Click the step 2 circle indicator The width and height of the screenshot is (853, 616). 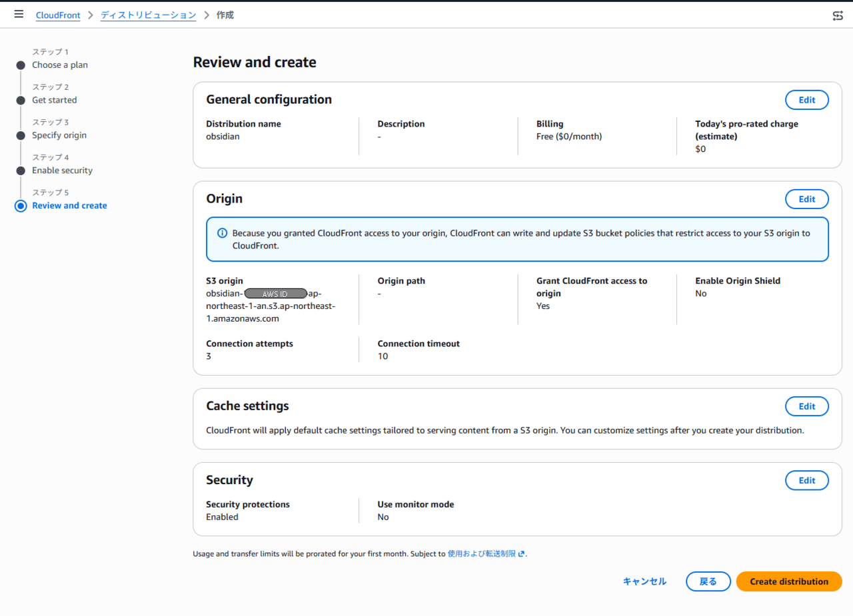point(21,101)
